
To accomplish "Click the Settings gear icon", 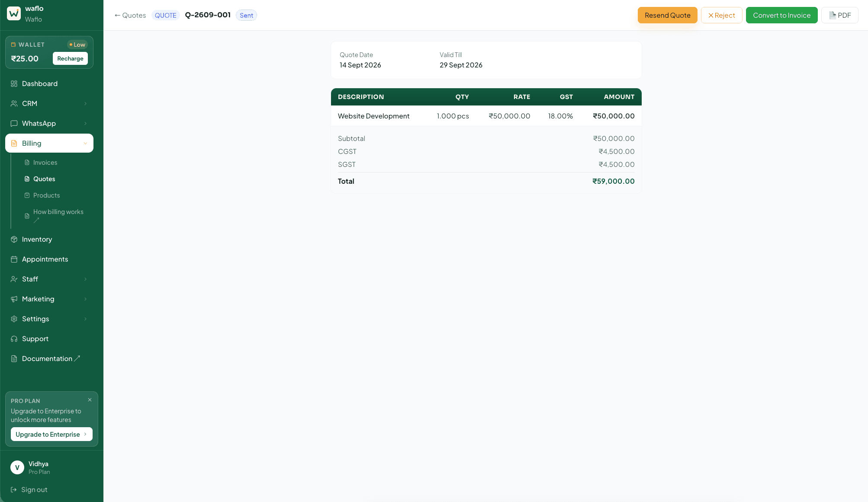I will tap(14, 319).
